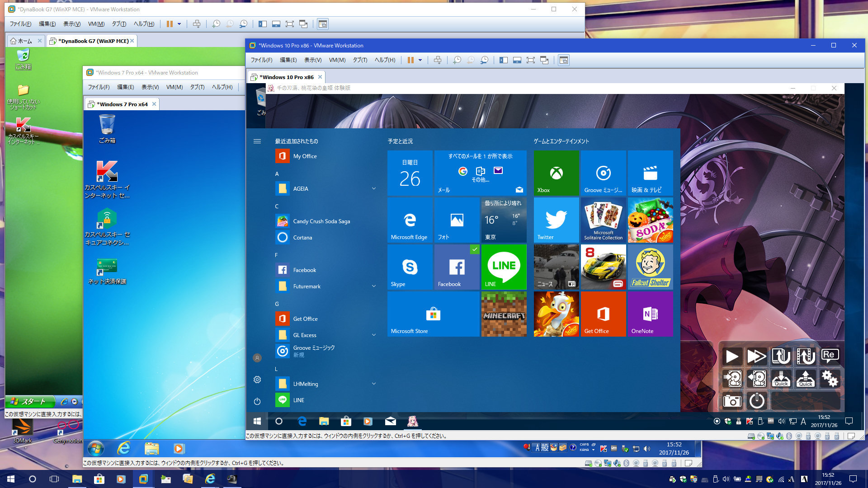Image resolution: width=868 pixels, height=488 pixels.
Task: Open the Twitter tile
Action: click(x=556, y=220)
